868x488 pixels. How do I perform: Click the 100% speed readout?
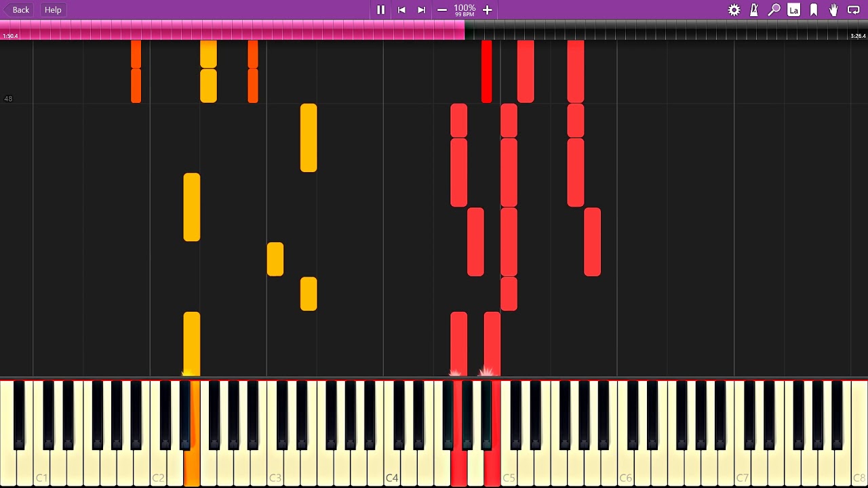pyautogui.click(x=465, y=8)
